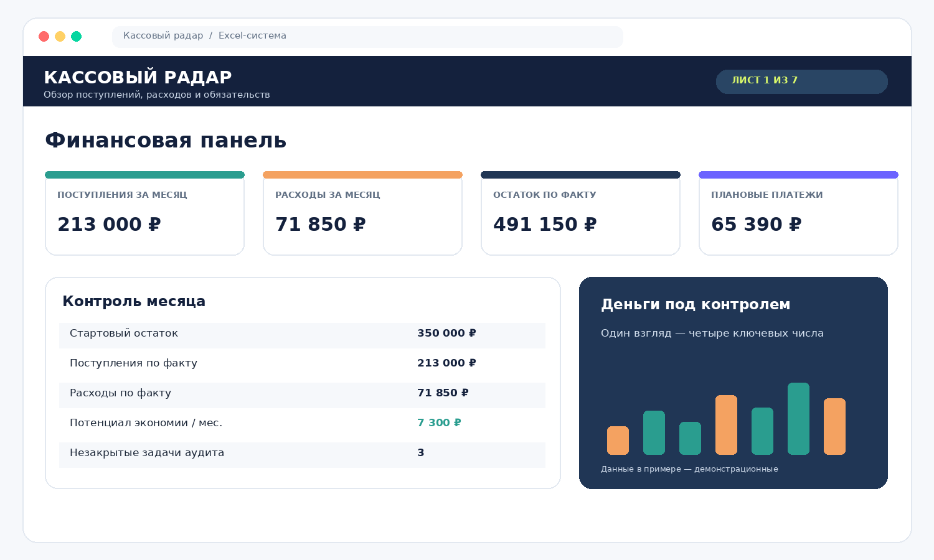Click the "491 150 ₽" balance value
The image size is (934, 560).
click(x=545, y=224)
